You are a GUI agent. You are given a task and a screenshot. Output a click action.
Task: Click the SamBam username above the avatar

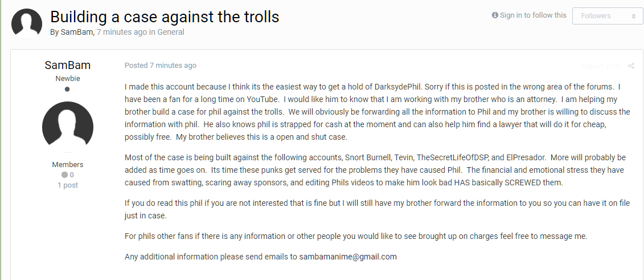click(68, 66)
